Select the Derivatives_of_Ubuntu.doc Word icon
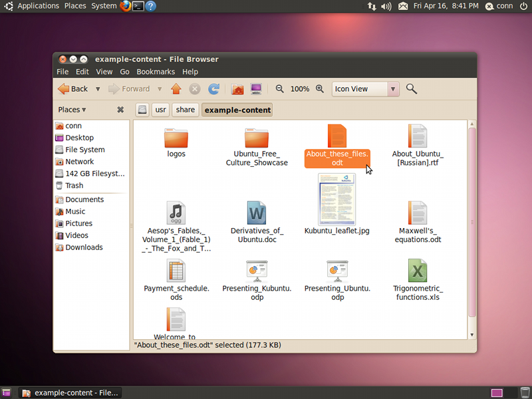532x399 pixels. pos(257,213)
